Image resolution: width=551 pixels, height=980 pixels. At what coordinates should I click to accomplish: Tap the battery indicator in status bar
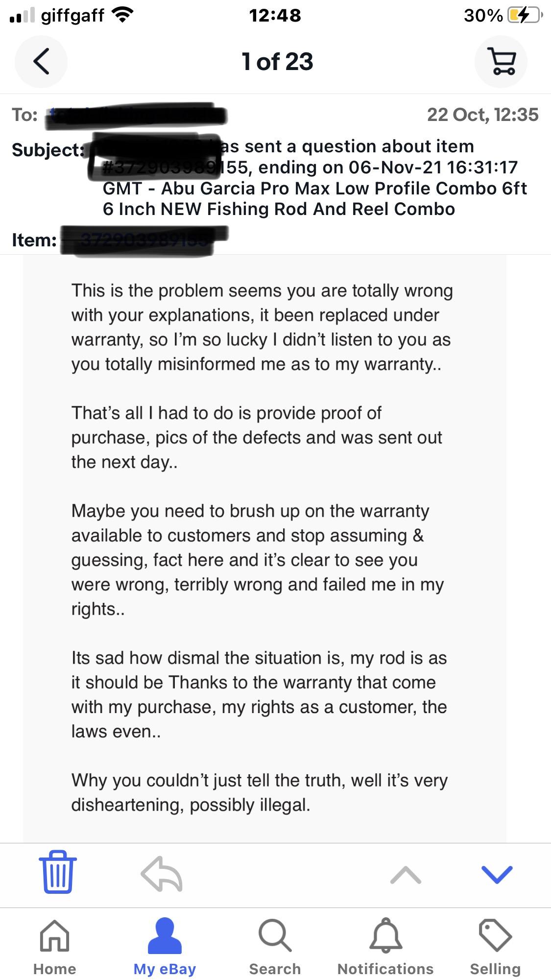[524, 16]
